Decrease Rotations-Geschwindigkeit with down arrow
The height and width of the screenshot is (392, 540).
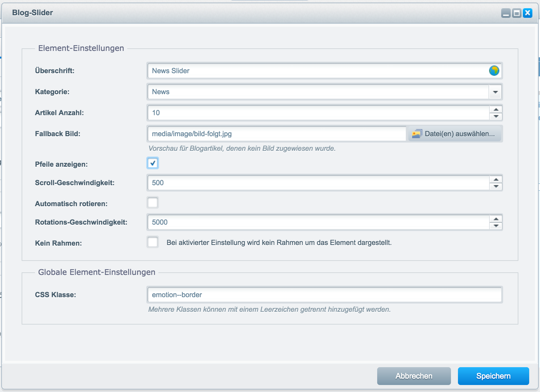(496, 226)
